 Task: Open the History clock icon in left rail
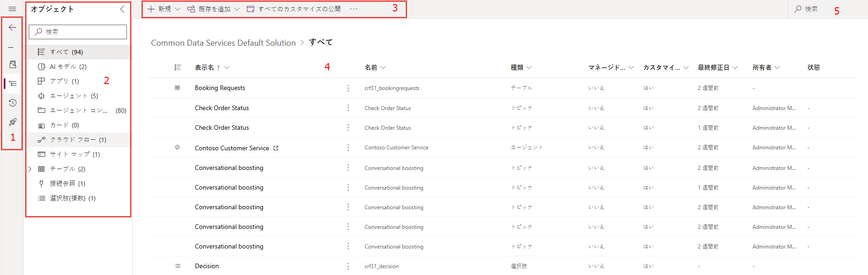click(x=13, y=103)
